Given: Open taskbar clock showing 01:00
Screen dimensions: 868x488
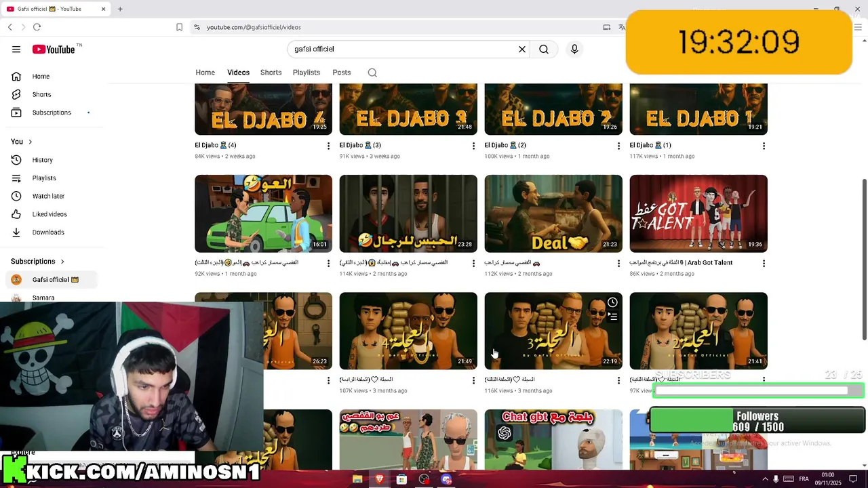Looking at the screenshot, I should (828, 479).
